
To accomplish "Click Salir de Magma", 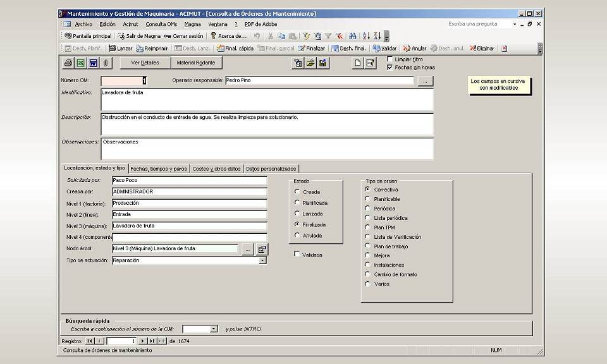I will click(139, 36).
